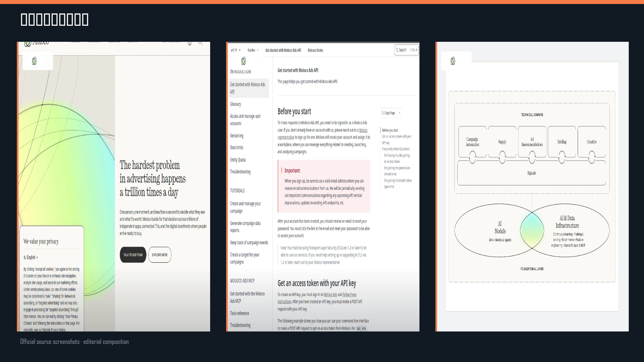This screenshot has width=644, height=362.
Task: Open 'Create and manage your campaign' tutorial
Action: coord(246,207)
